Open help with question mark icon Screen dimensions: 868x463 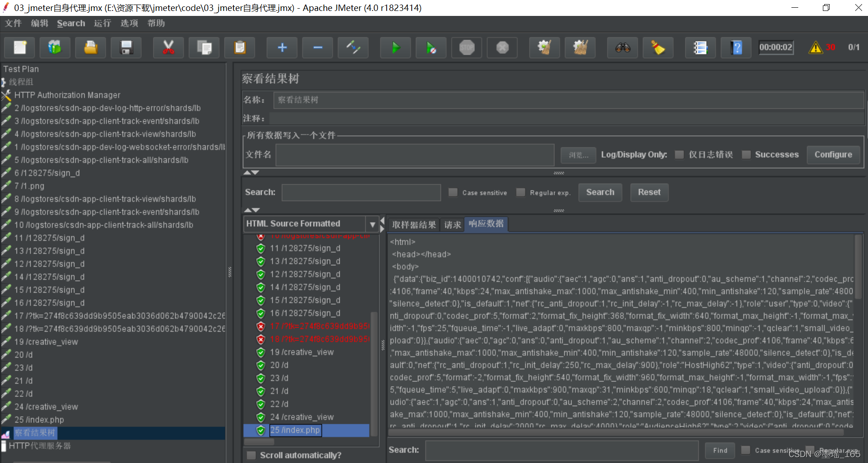pyautogui.click(x=736, y=47)
